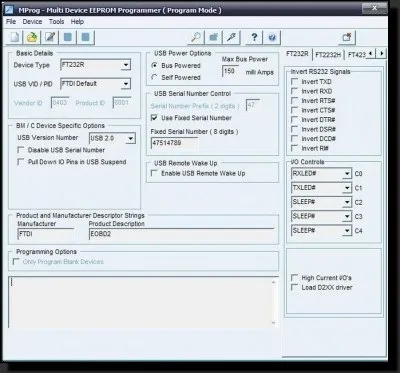Viewport: 400px width, 373px height.
Task: Check the Invert RI# option
Action: point(295,148)
